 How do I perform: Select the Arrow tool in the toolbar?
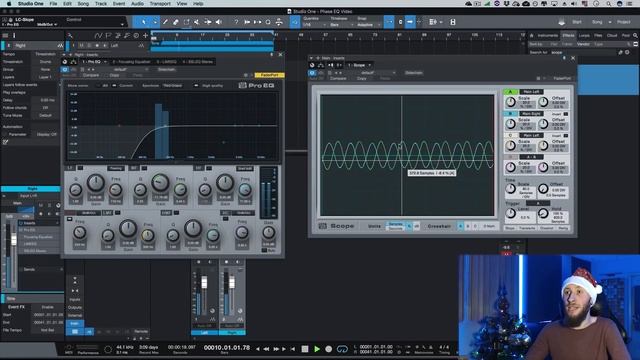(x=143, y=22)
